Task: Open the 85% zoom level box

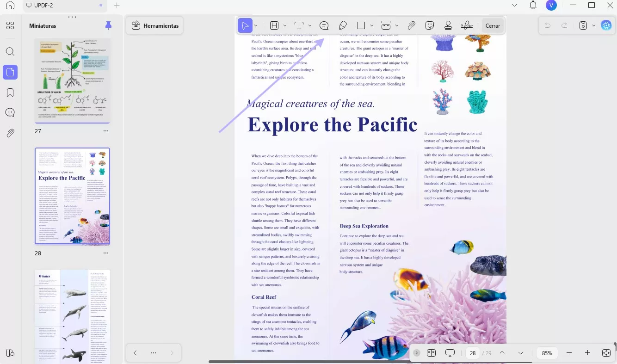Action: pyautogui.click(x=547, y=353)
